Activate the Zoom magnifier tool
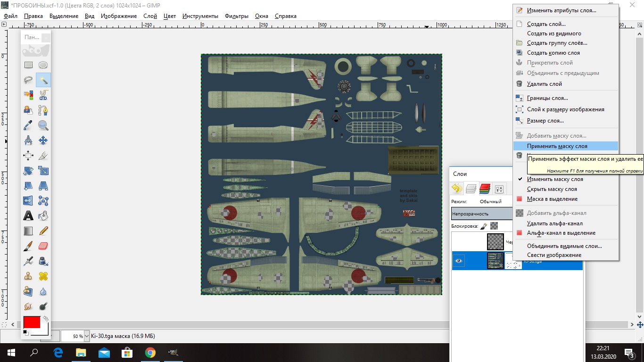644x362 pixels. click(43, 125)
